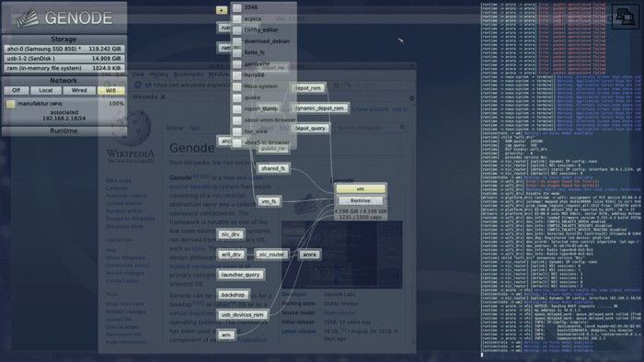Click the Remove button under vm
Viewport: 644px width, 362px height.
361,201
